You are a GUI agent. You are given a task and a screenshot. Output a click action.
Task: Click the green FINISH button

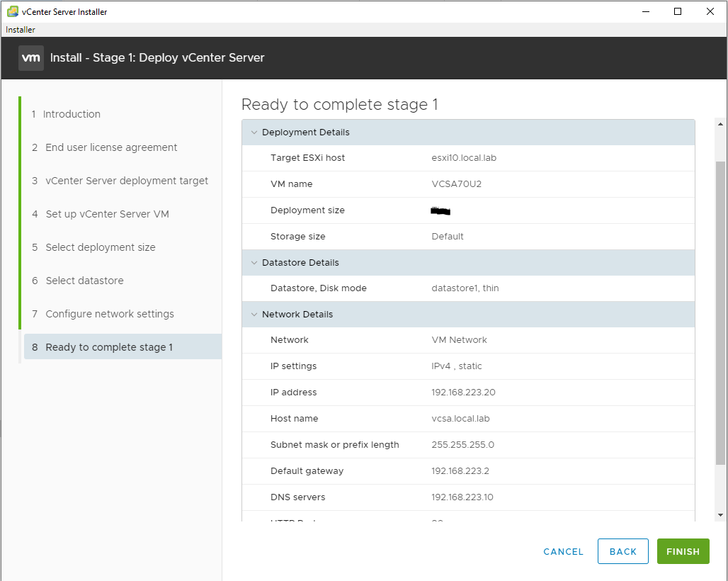683,551
